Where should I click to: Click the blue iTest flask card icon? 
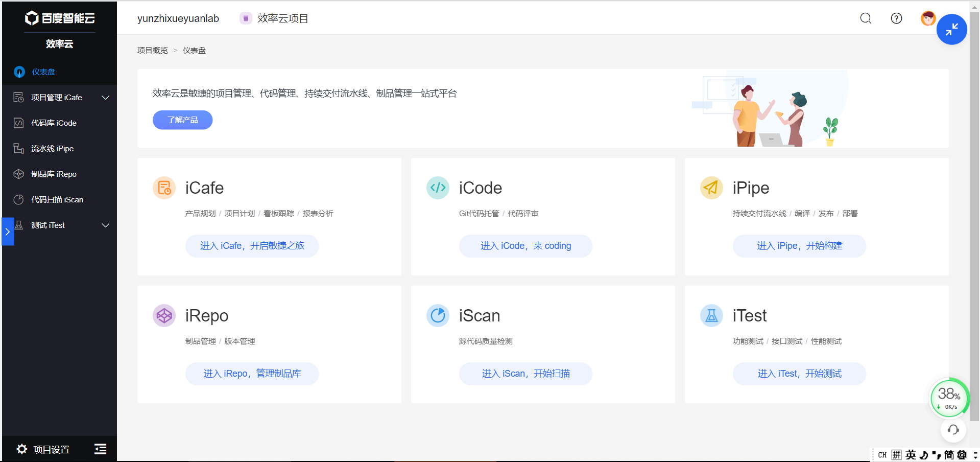(x=711, y=316)
